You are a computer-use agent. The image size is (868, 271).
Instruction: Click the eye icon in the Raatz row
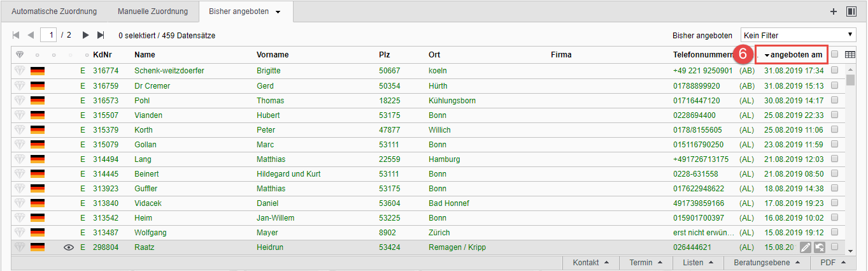click(x=69, y=247)
